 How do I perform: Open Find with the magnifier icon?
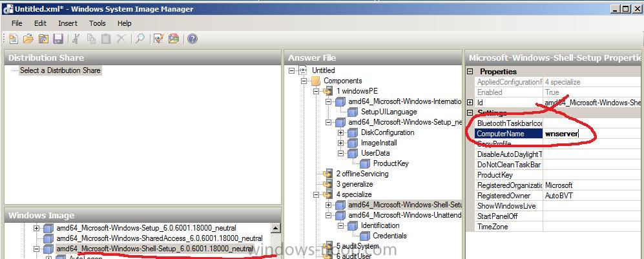tap(140, 39)
